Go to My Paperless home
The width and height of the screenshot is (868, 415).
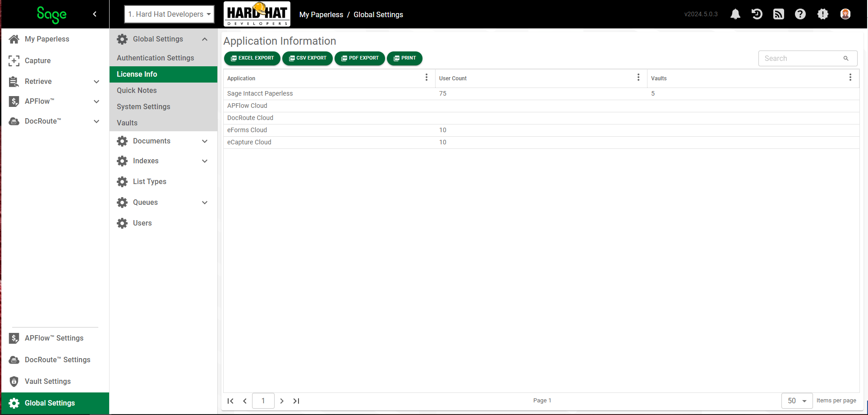tap(47, 39)
